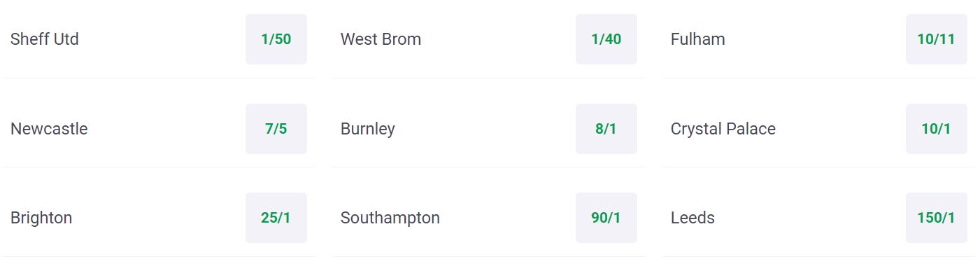The height and width of the screenshot is (271, 980).
Task: Pick Southampton 90/1 odds button
Action: [606, 218]
